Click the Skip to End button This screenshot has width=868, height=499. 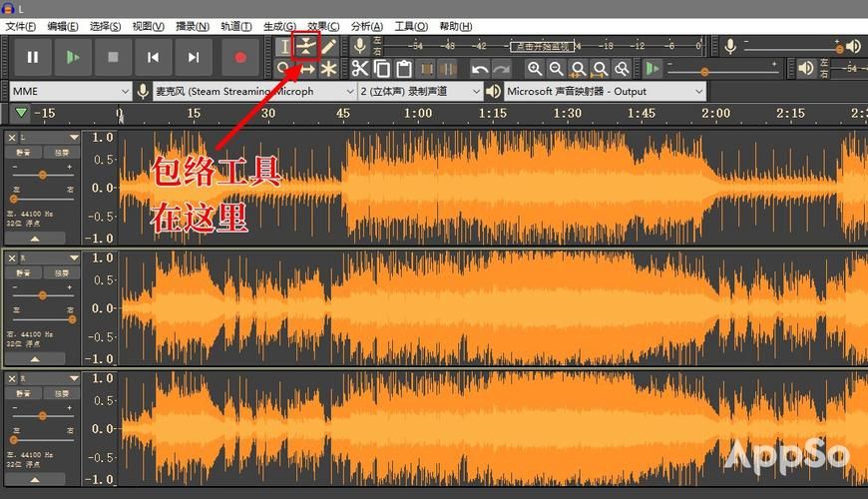tap(194, 58)
